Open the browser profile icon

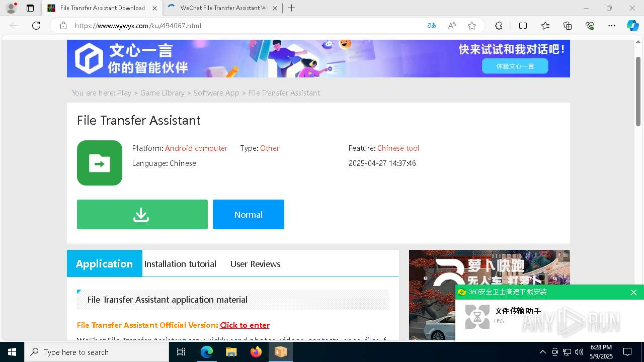coord(11,8)
